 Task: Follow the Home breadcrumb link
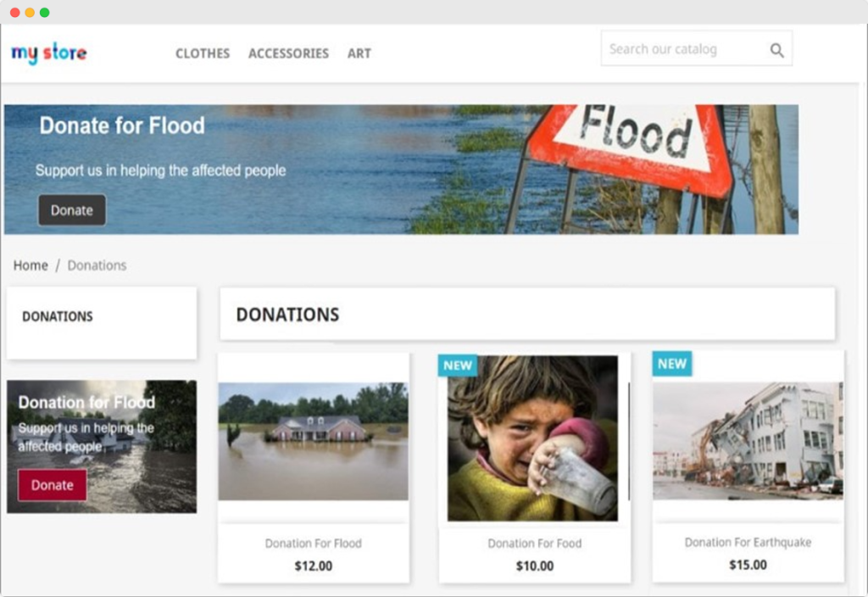[x=31, y=265]
